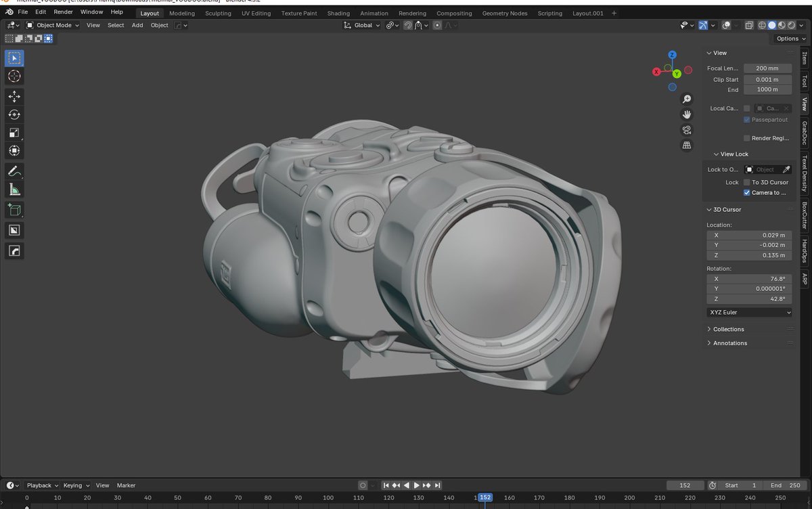Toggle X-ray mode in header
Viewport: 812px width, 509px height.
click(749, 25)
